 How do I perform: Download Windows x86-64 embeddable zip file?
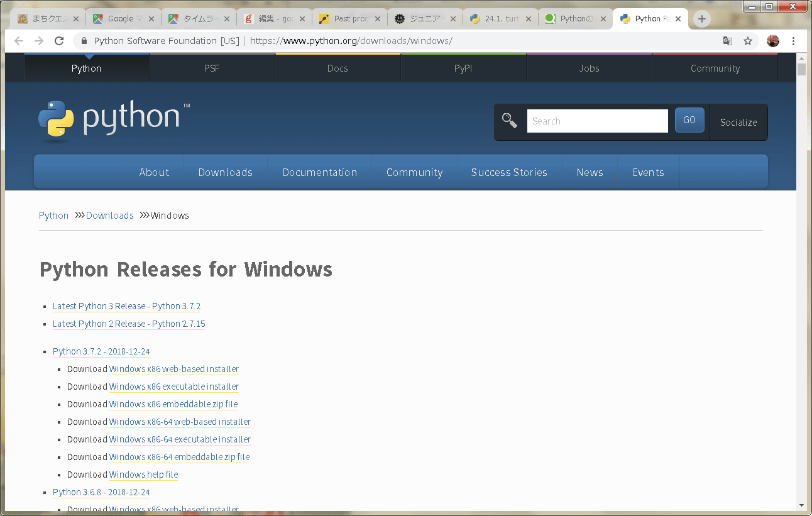pos(179,457)
